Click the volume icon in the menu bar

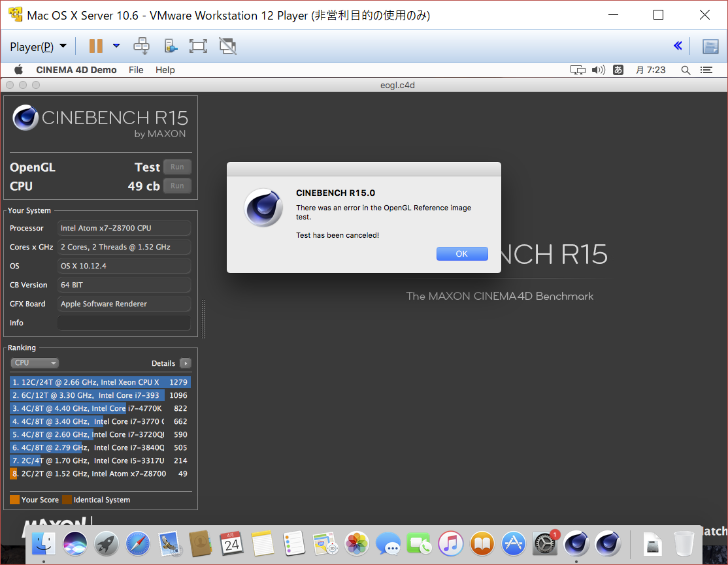click(598, 70)
